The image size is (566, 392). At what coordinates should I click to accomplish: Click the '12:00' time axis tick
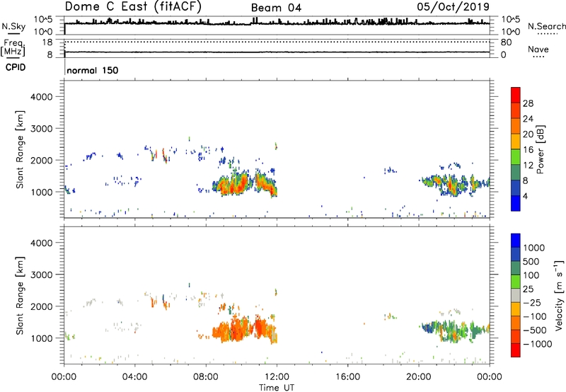pyautogui.click(x=277, y=377)
